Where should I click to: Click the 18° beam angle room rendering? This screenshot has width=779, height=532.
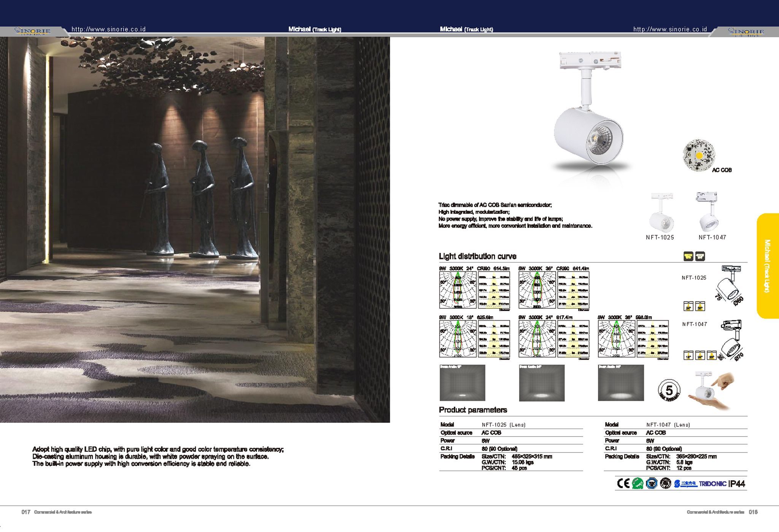point(462,383)
